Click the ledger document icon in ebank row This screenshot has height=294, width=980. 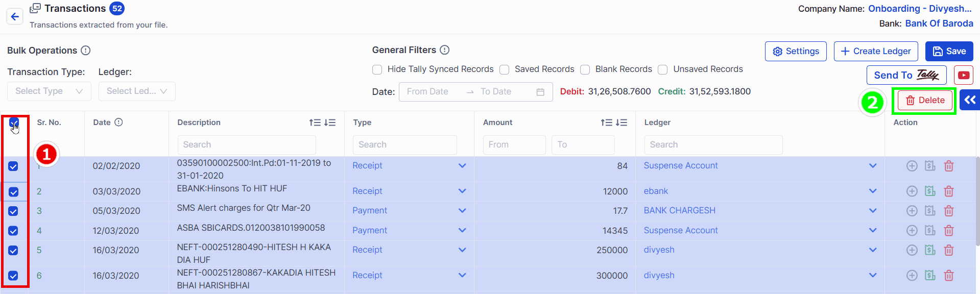coord(930,191)
